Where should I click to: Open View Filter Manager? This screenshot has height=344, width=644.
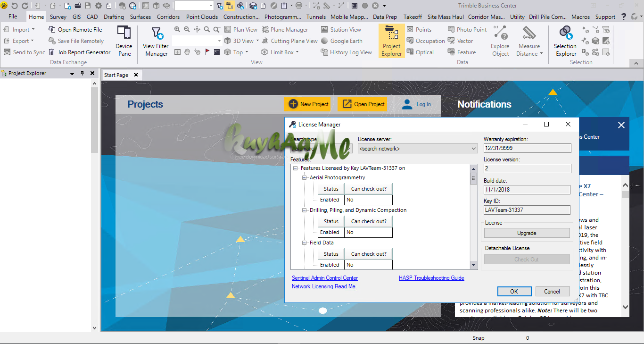coord(156,41)
